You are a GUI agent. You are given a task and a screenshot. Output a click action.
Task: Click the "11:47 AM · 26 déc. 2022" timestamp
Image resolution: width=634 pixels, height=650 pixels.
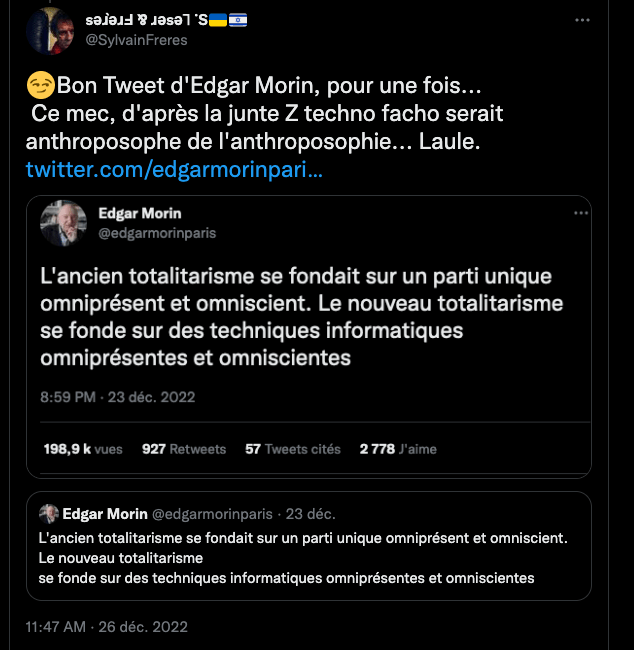106,627
